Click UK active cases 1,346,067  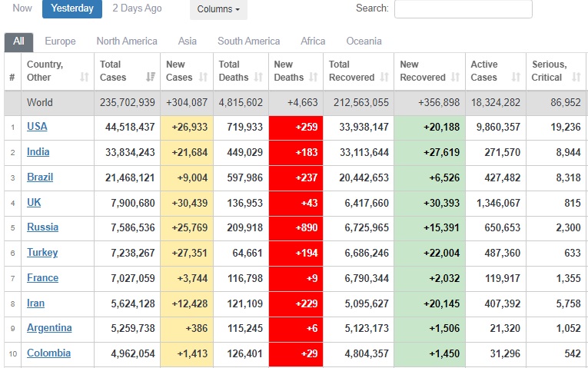pyautogui.click(x=498, y=203)
